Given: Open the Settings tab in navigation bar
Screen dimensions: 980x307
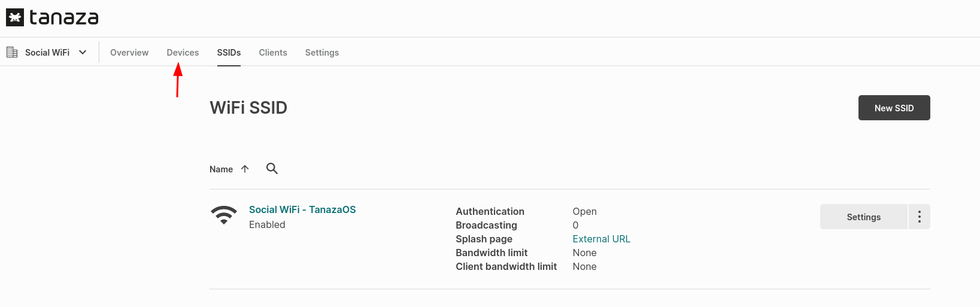Looking at the screenshot, I should click(x=322, y=53).
